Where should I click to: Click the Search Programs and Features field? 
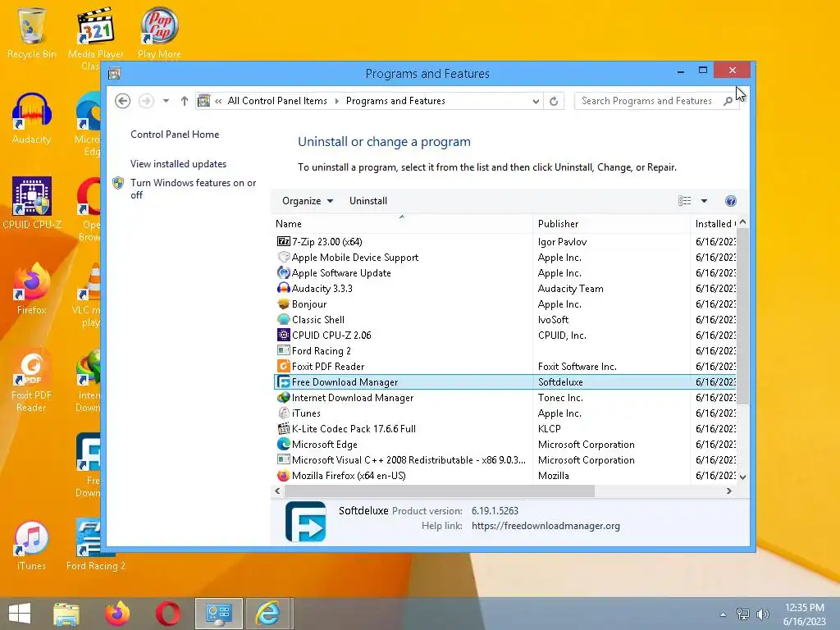[x=648, y=101]
